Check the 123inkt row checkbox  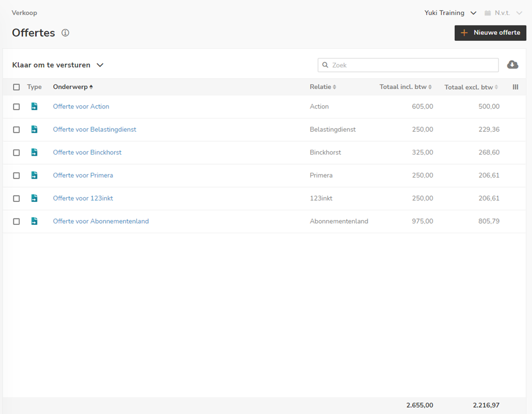tap(16, 199)
